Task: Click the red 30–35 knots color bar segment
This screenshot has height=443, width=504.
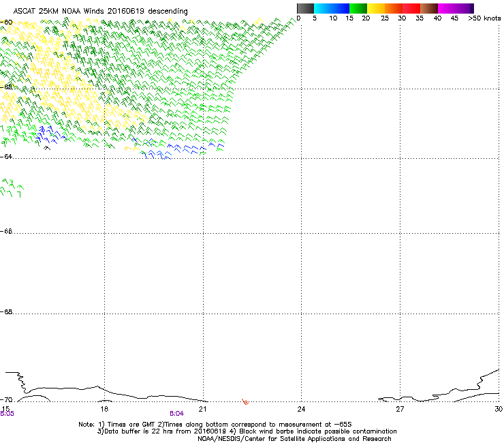Action: point(411,8)
